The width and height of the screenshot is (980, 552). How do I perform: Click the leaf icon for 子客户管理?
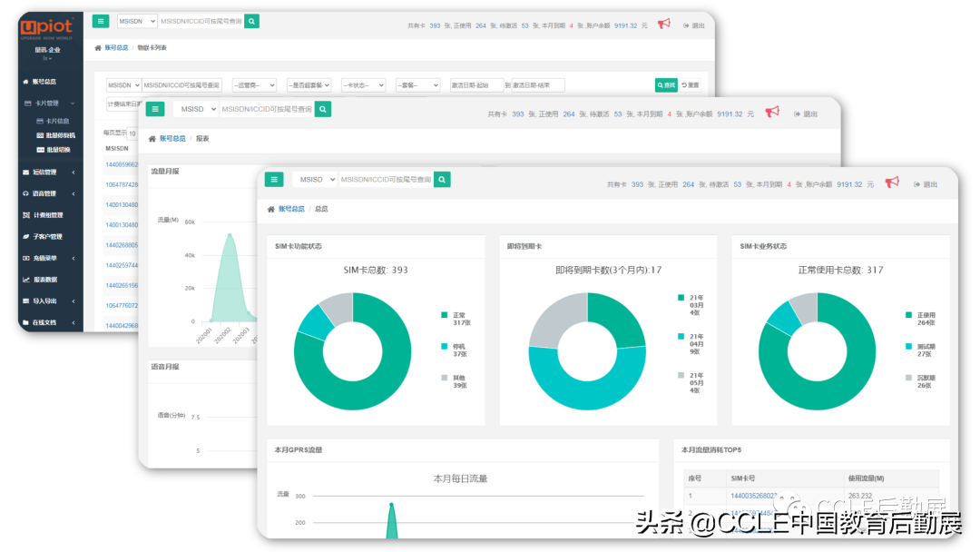tap(25, 237)
